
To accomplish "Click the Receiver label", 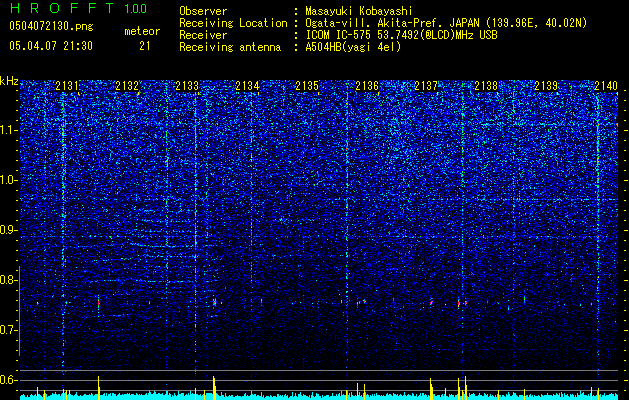I will click(203, 35).
